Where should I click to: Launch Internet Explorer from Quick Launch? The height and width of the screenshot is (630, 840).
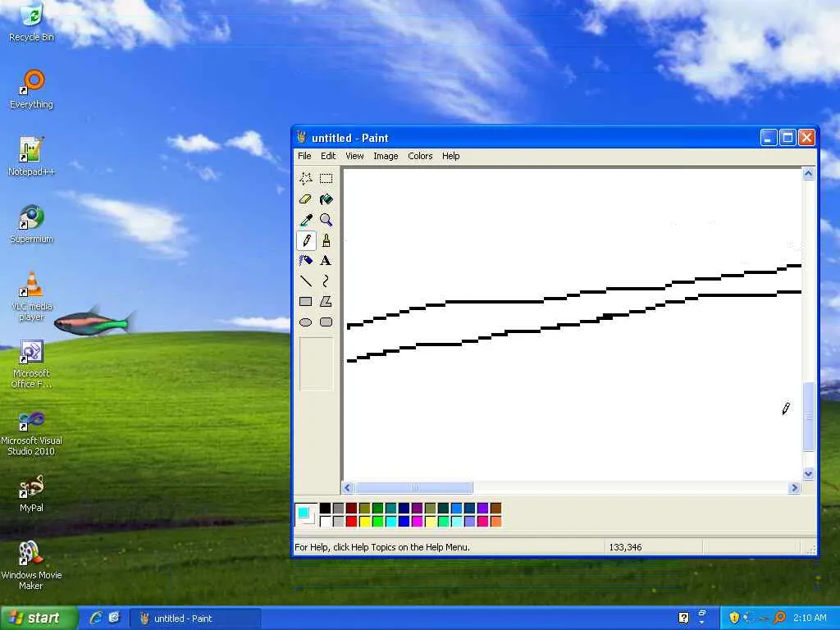click(96, 618)
